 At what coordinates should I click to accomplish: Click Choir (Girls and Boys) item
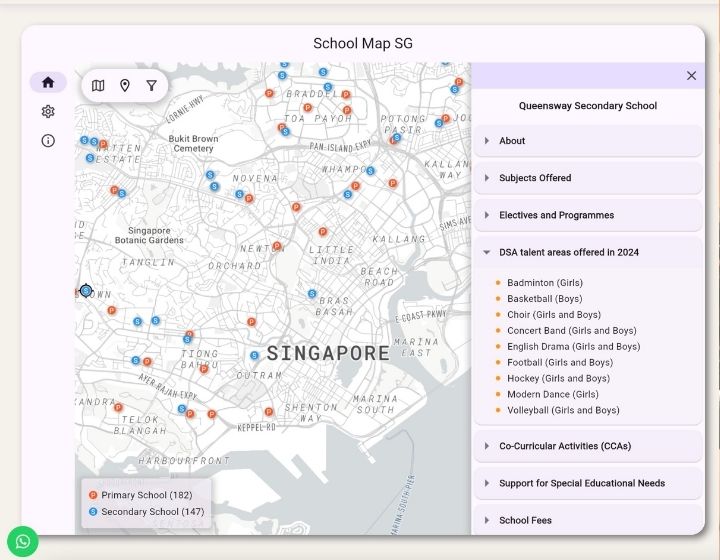(554, 315)
